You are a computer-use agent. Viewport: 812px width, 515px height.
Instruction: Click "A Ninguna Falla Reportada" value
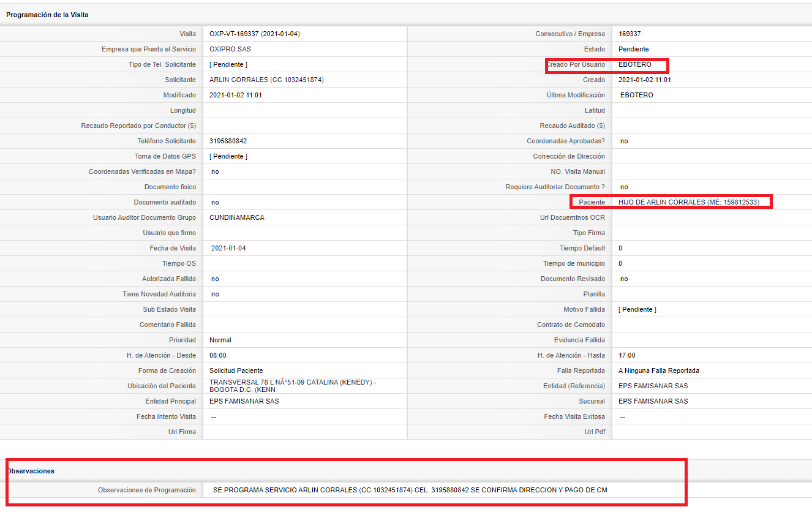tap(659, 370)
